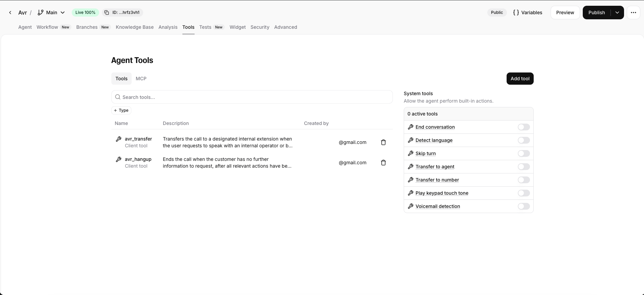Click the Public badge
The width and height of the screenshot is (644, 295).
(x=497, y=13)
